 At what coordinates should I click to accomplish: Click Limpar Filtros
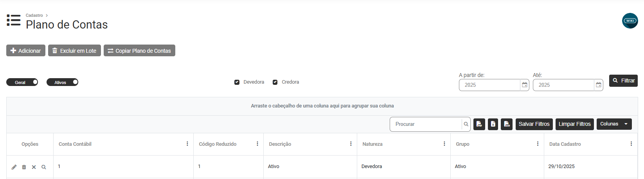[x=575, y=124]
